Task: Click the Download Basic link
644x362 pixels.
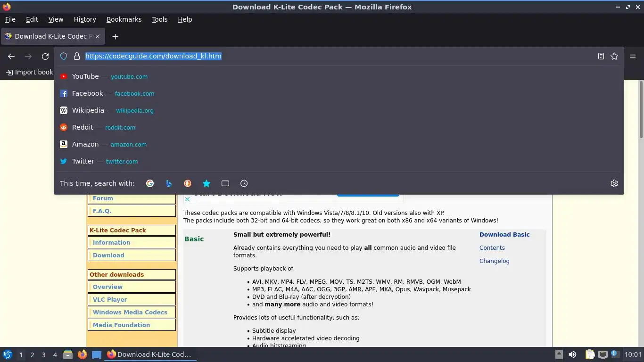Action: (504, 234)
